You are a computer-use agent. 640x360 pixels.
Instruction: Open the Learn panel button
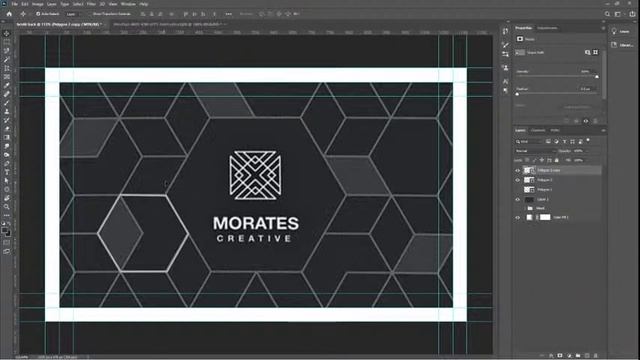pos(622,31)
